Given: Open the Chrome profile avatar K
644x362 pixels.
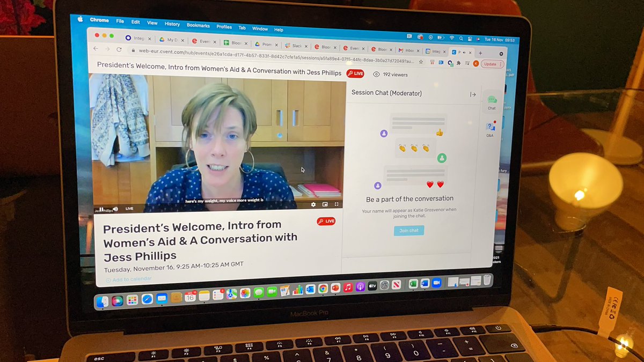Looking at the screenshot, I should (x=475, y=63).
